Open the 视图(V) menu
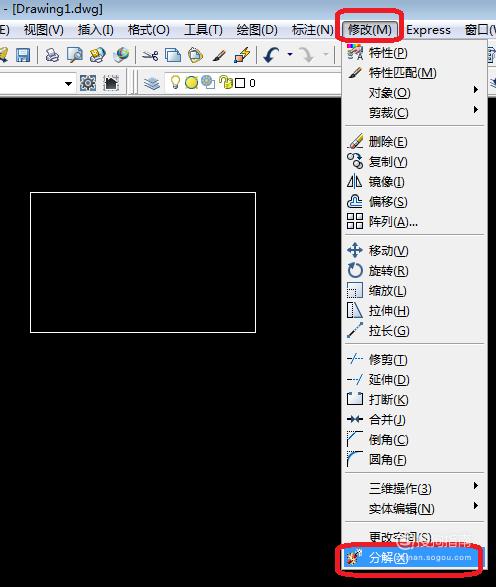This screenshot has width=496, height=587. 43,30
